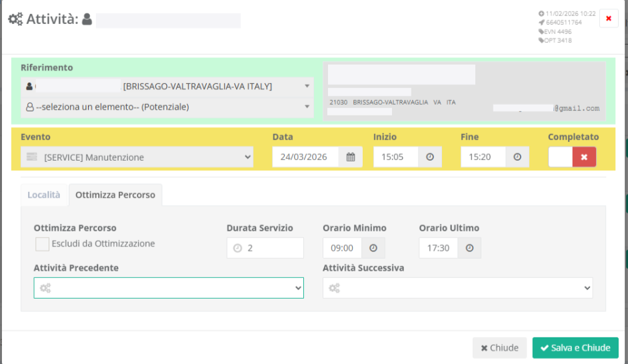Image resolution: width=628 pixels, height=364 pixels.
Task: Click the clock icon beside Inizio time
Action: tap(430, 157)
